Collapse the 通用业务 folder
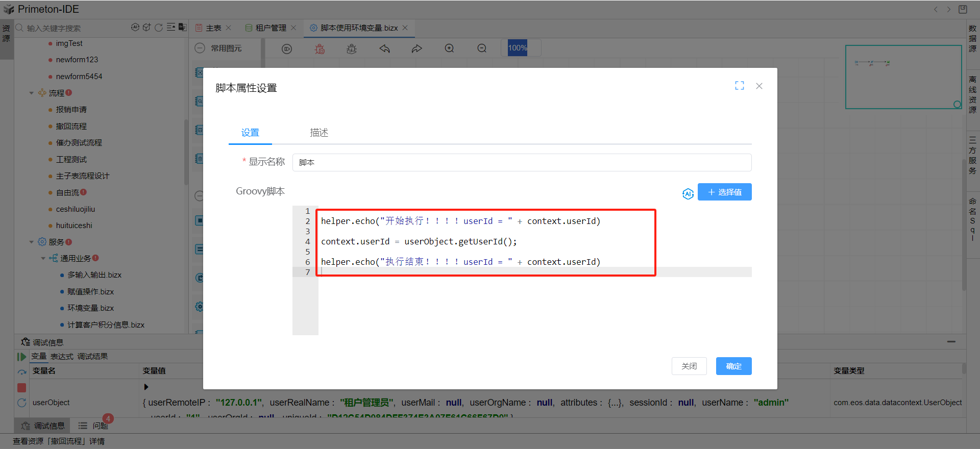Viewport: 980px width, 449px height. (43, 258)
